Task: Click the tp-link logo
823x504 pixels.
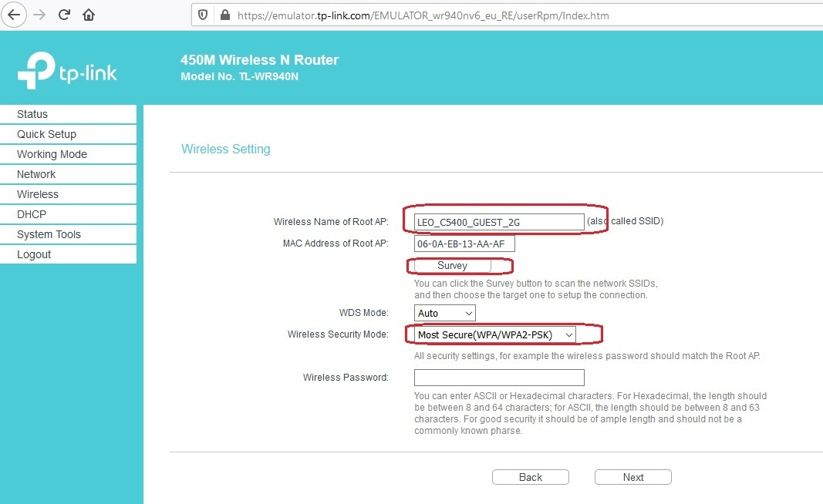Action: tap(67, 70)
